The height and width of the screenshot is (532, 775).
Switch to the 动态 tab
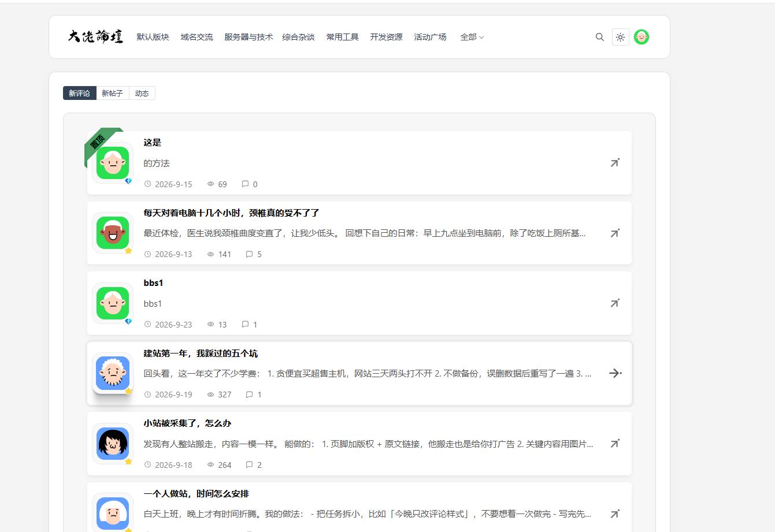coord(142,93)
